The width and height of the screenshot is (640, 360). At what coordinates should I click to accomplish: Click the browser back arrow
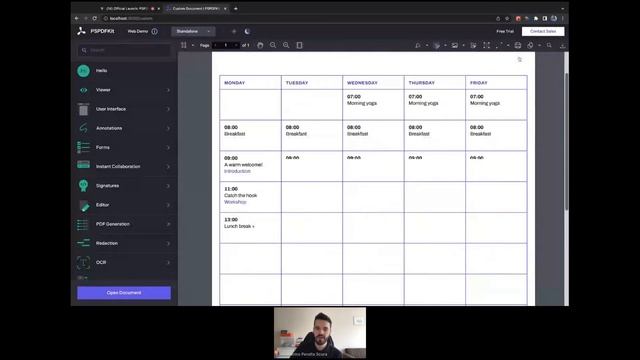click(77, 18)
